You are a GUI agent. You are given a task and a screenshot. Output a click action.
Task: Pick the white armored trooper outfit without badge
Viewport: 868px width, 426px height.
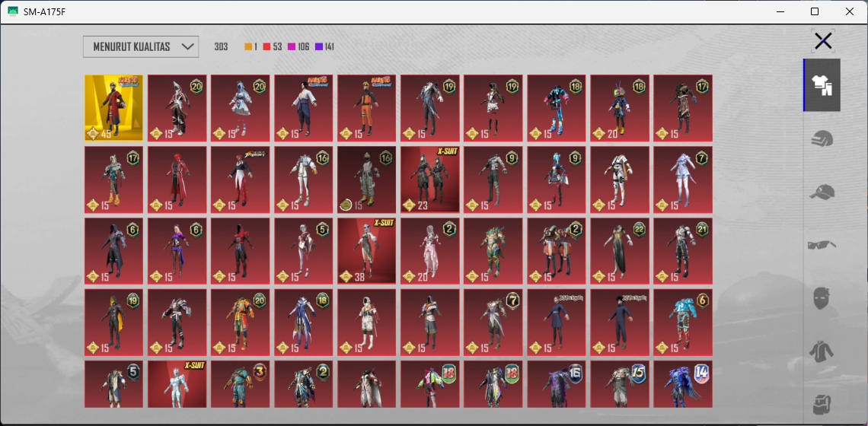[620, 180]
